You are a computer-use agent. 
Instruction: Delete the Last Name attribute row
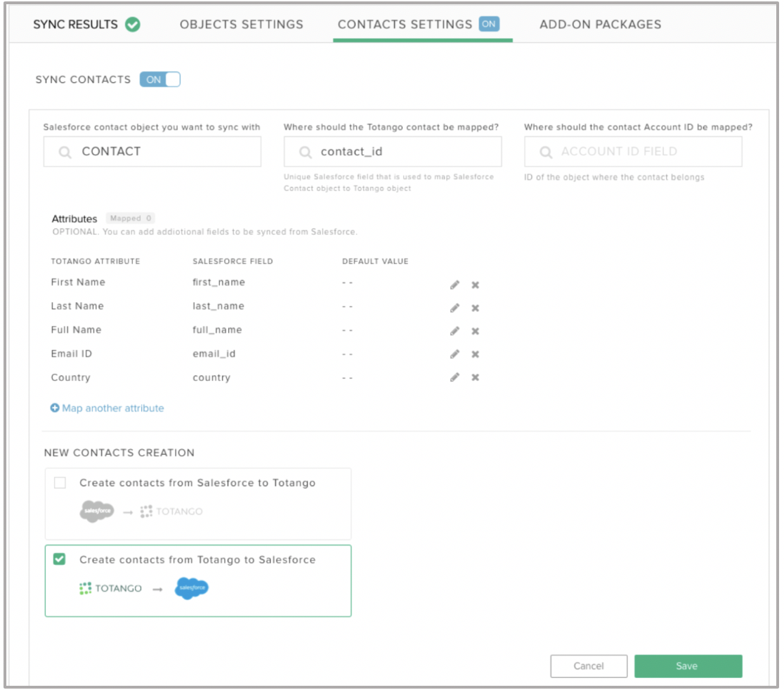[475, 308]
